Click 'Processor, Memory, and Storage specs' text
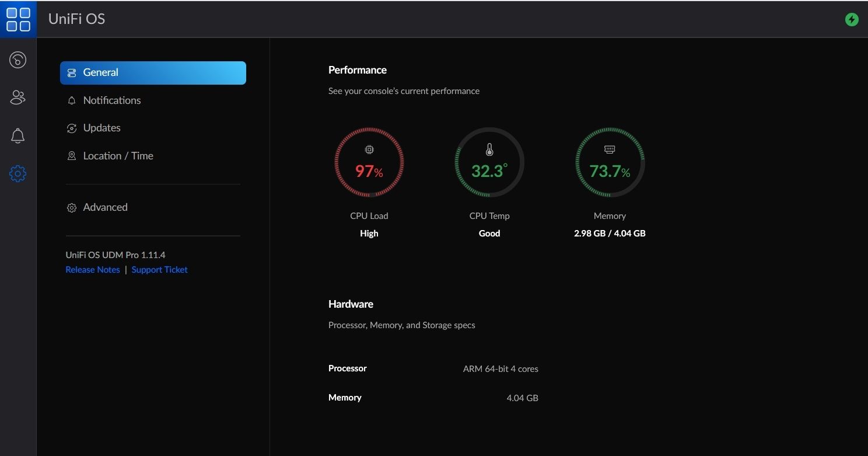This screenshot has height=456, width=868. [402, 325]
